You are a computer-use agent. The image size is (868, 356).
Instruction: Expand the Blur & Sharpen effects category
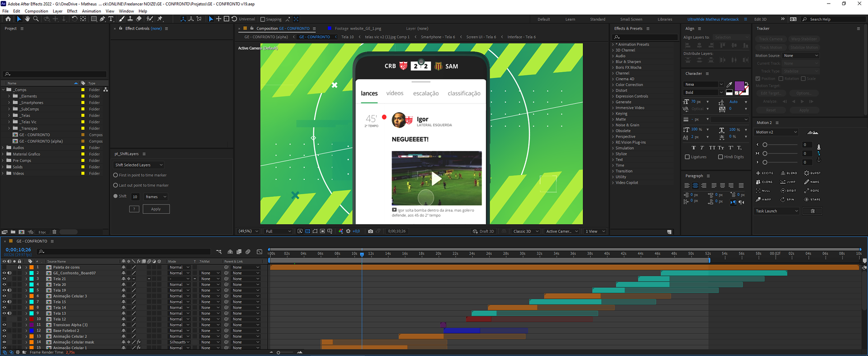[x=613, y=62]
